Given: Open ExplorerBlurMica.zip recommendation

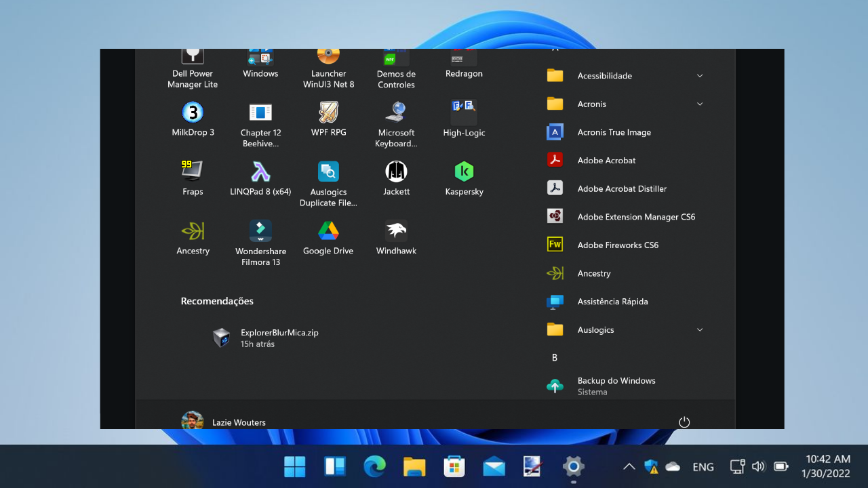Looking at the screenshot, I should [266, 338].
